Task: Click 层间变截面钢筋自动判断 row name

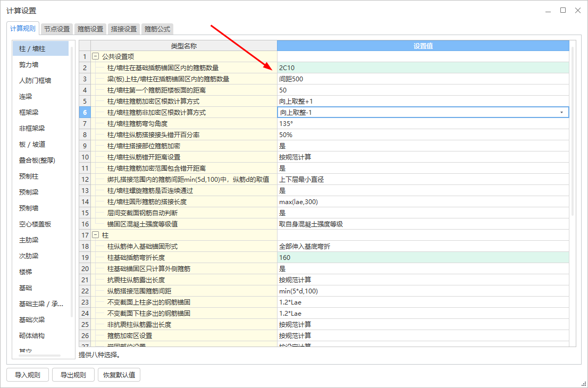Action: 142,213
